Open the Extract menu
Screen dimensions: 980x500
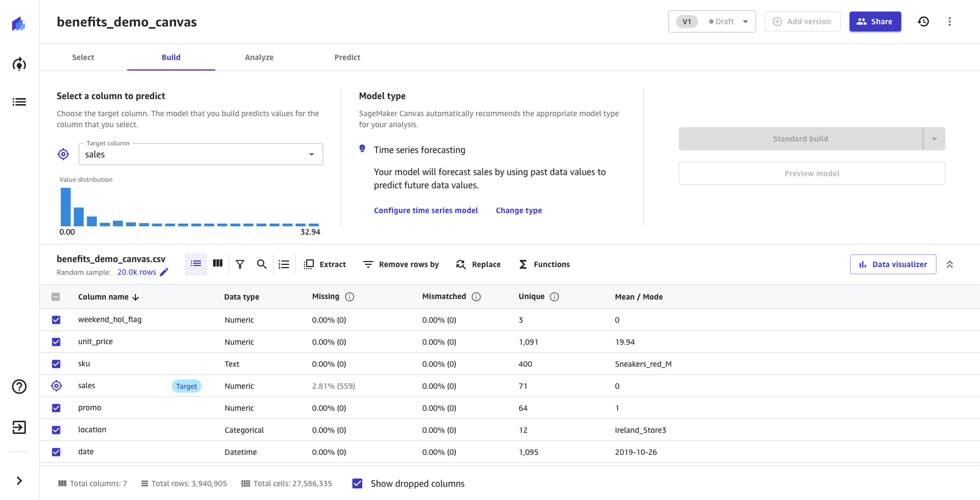click(325, 264)
